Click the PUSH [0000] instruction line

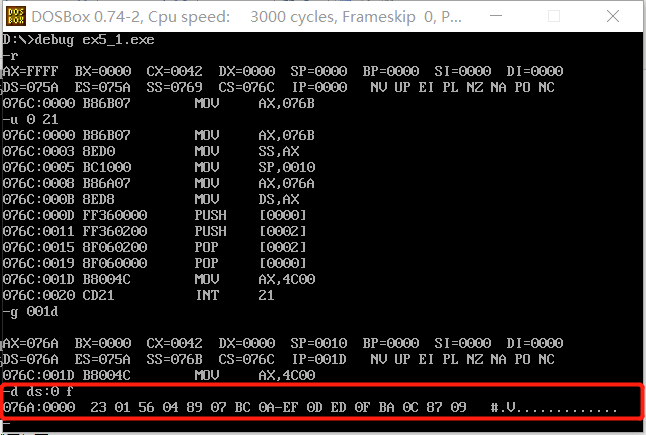coord(154,215)
